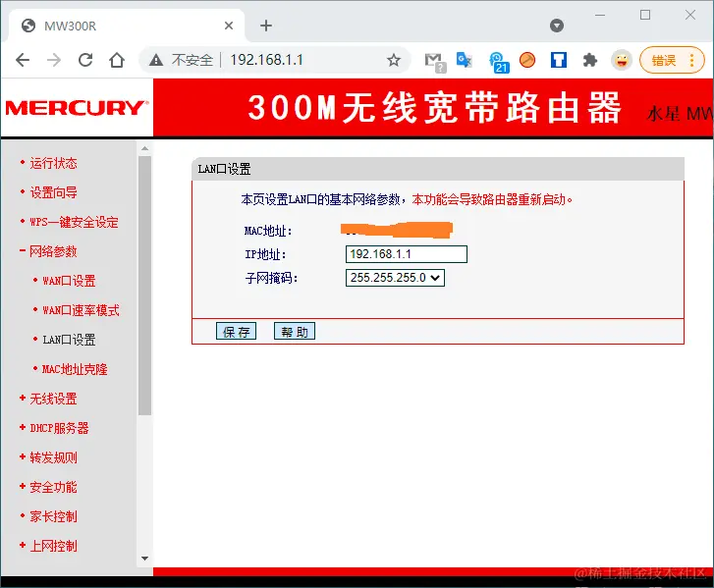
Task: Open WAN口设置 submenu item
Action: point(69,281)
